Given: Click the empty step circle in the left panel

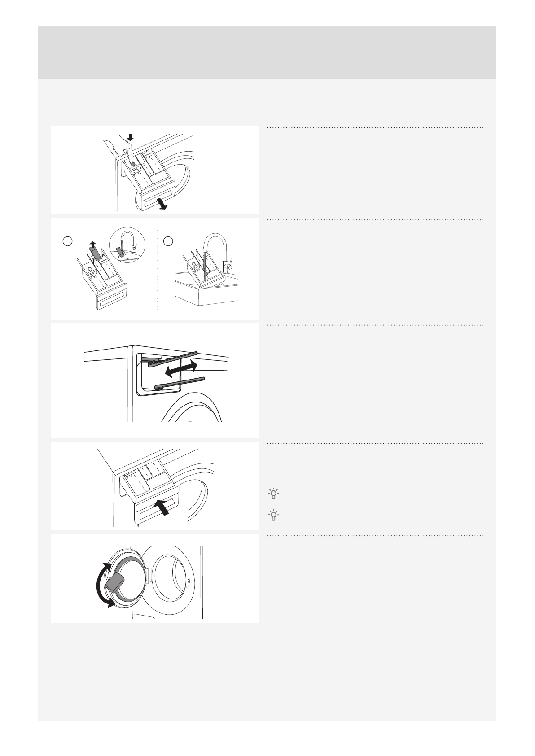Looking at the screenshot, I should pos(67,241).
